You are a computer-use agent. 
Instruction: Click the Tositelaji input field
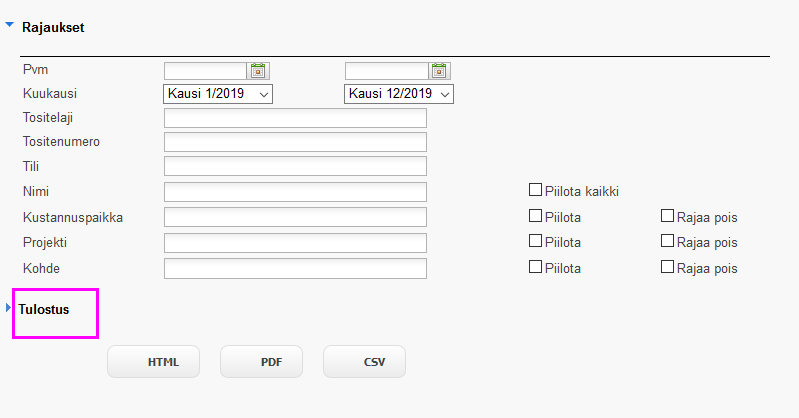(295, 118)
